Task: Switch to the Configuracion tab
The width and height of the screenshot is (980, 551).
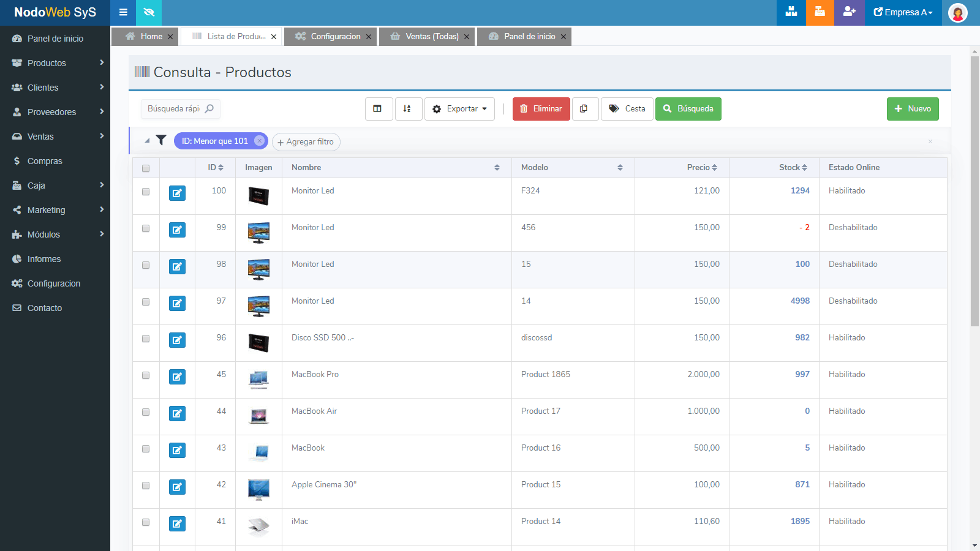Action: tap(334, 37)
